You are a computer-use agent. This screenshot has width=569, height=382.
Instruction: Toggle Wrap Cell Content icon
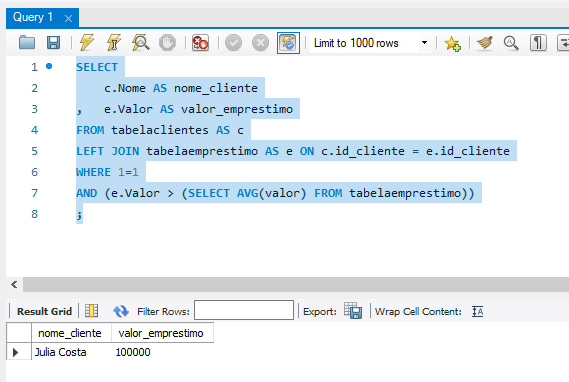478,311
